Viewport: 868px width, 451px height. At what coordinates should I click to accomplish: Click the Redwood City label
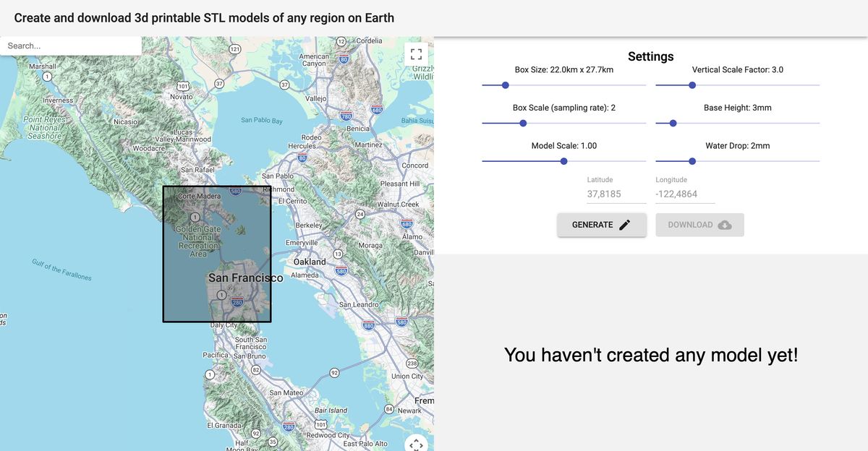[328, 435]
